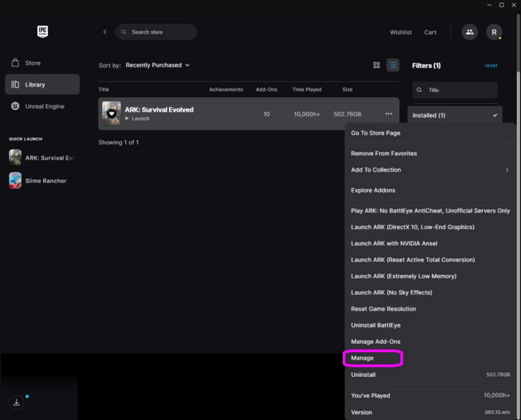521x420 pixels.
Task: Open the Wishlist page
Action: pos(400,32)
